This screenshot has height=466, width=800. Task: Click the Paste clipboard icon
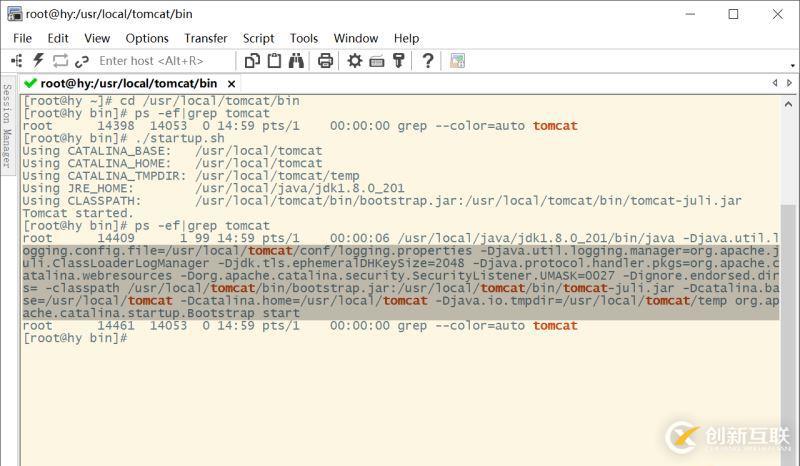click(x=274, y=60)
